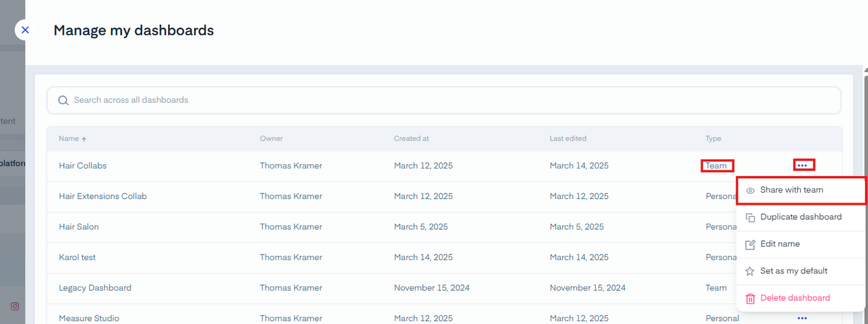
Task: Click the eye icon beside Share with team
Action: (x=750, y=191)
